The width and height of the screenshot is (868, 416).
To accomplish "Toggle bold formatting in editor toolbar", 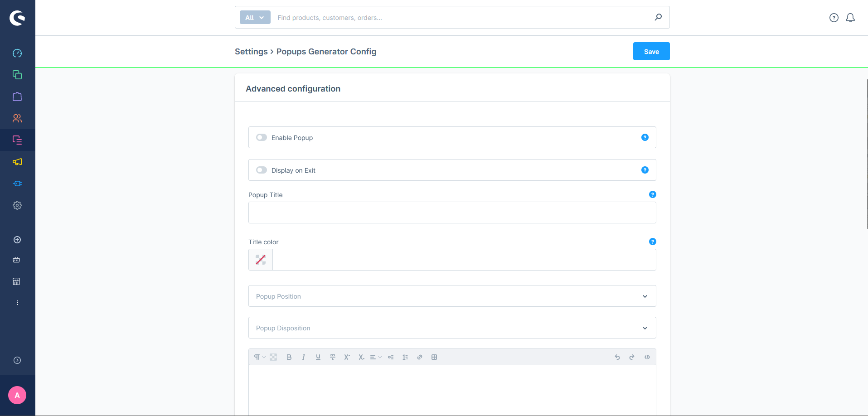I will 289,357.
